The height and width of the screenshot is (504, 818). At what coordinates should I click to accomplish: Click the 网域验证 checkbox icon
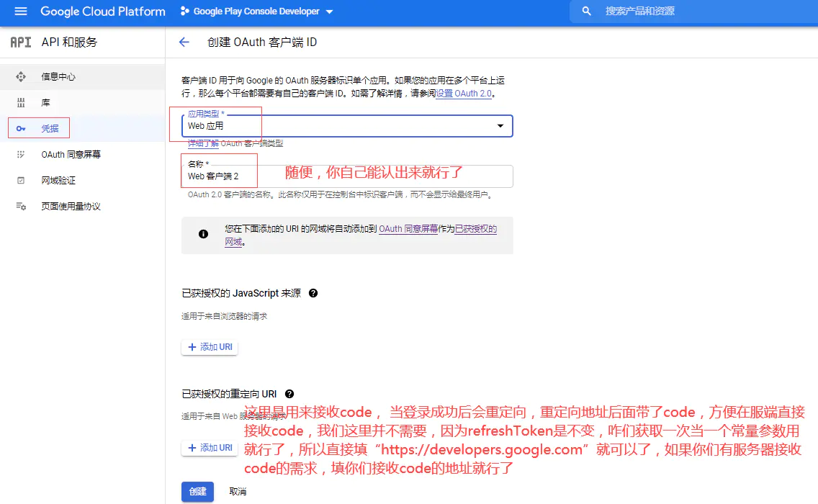(x=21, y=181)
